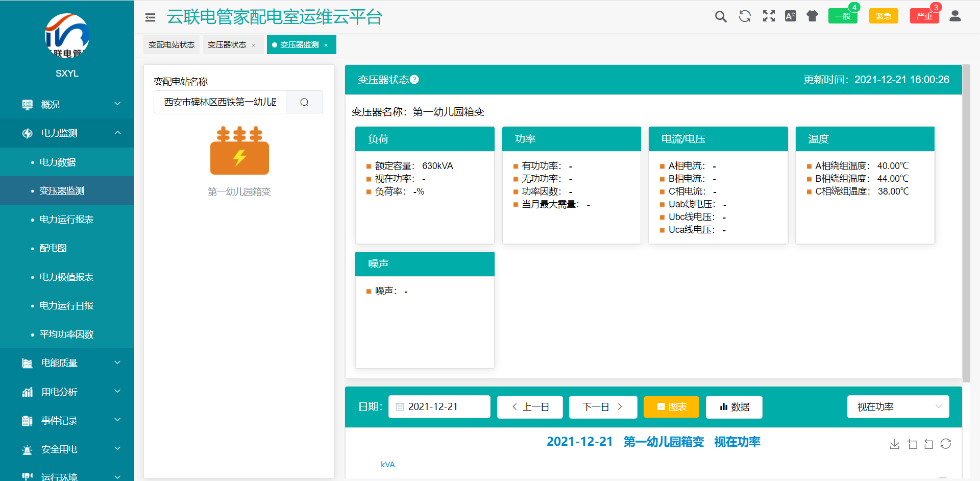Open the user profile menu

[955, 16]
